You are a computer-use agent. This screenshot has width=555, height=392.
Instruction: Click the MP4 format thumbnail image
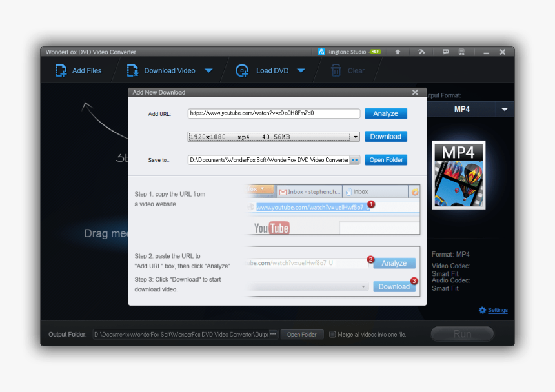tap(458, 175)
